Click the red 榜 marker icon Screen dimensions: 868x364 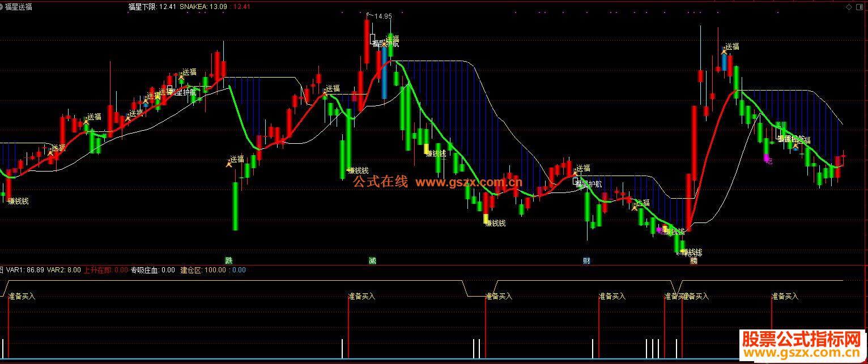click(694, 261)
